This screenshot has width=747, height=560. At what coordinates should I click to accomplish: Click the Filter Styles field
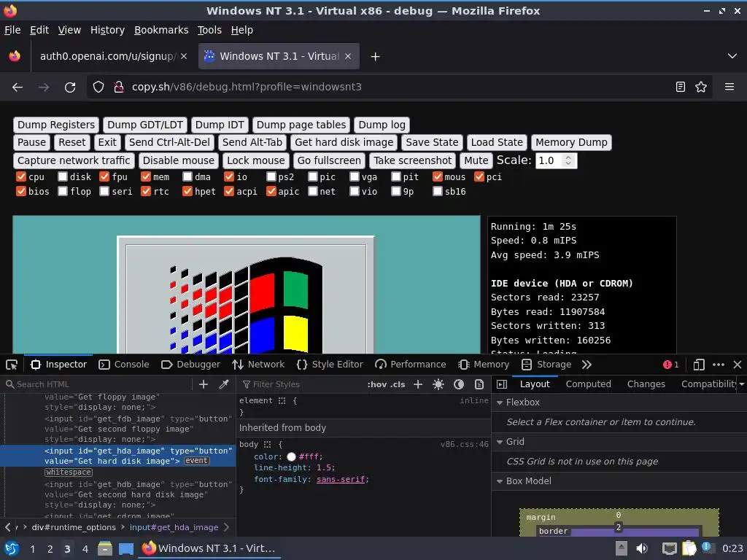click(300, 384)
